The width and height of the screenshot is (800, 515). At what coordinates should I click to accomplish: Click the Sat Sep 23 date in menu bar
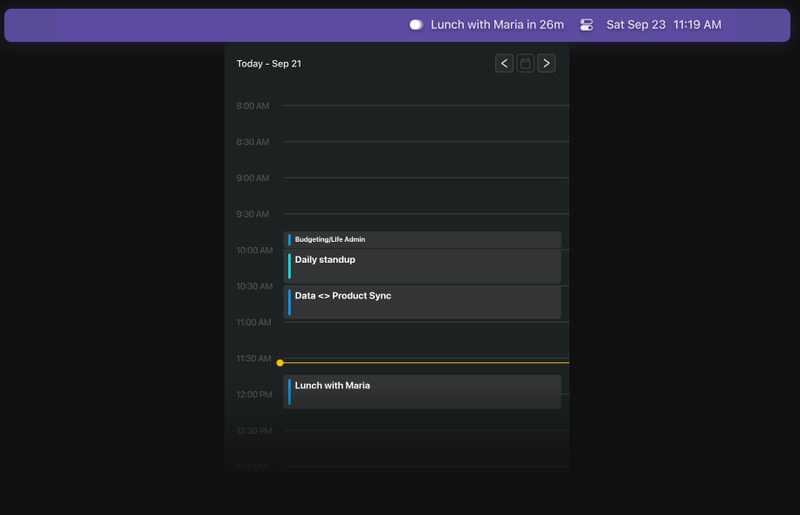coord(635,25)
